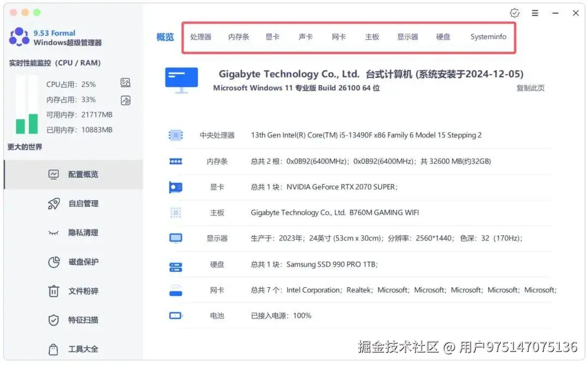Click the icon next to CPU占用

pos(126,83)
